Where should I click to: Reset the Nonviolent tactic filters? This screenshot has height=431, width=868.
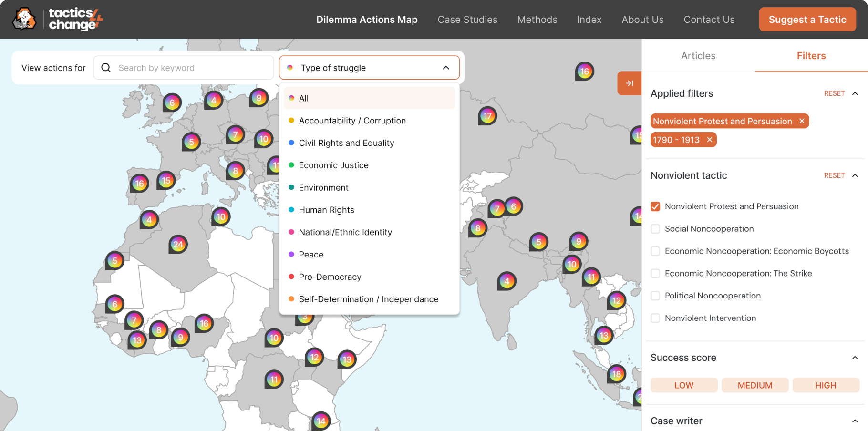coord(834,175)
